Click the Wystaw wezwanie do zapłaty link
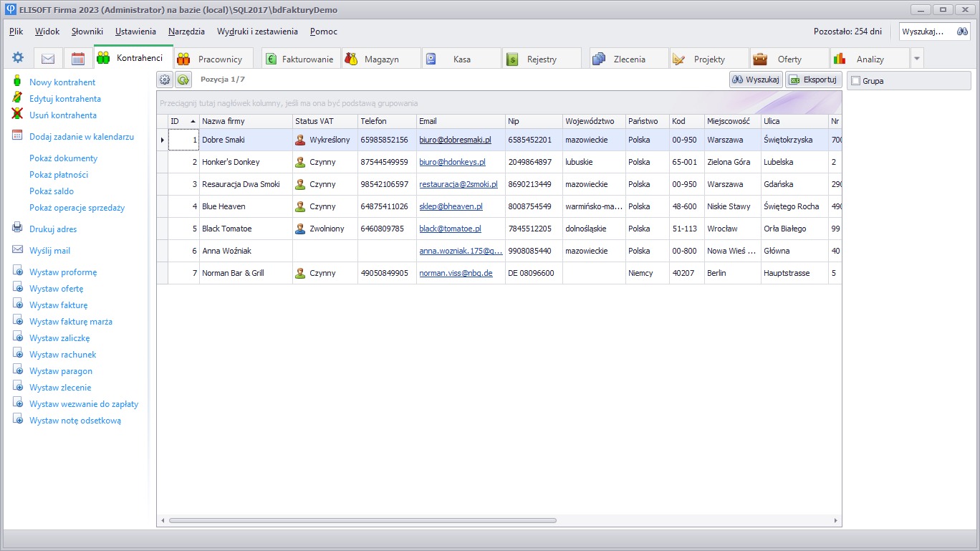980x551 pixels. tap(84, 403)
